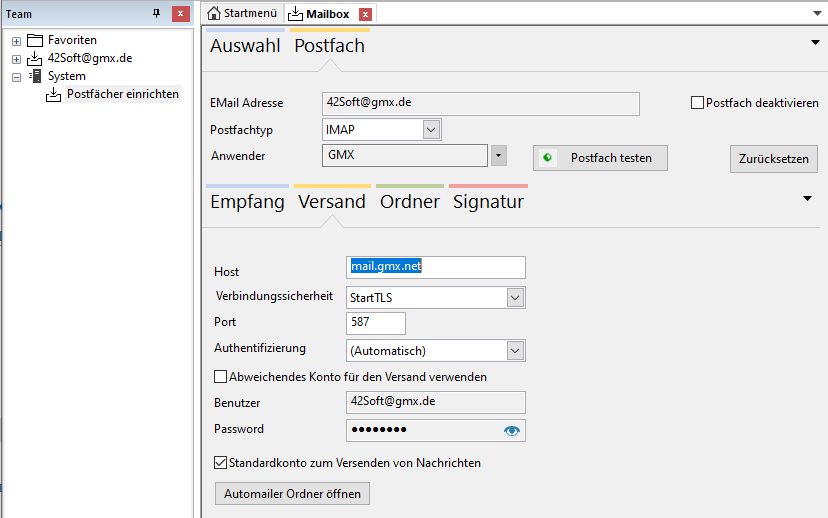Expand the Favoriten tree node
The image size is (828, 518).
coord(16,41)
